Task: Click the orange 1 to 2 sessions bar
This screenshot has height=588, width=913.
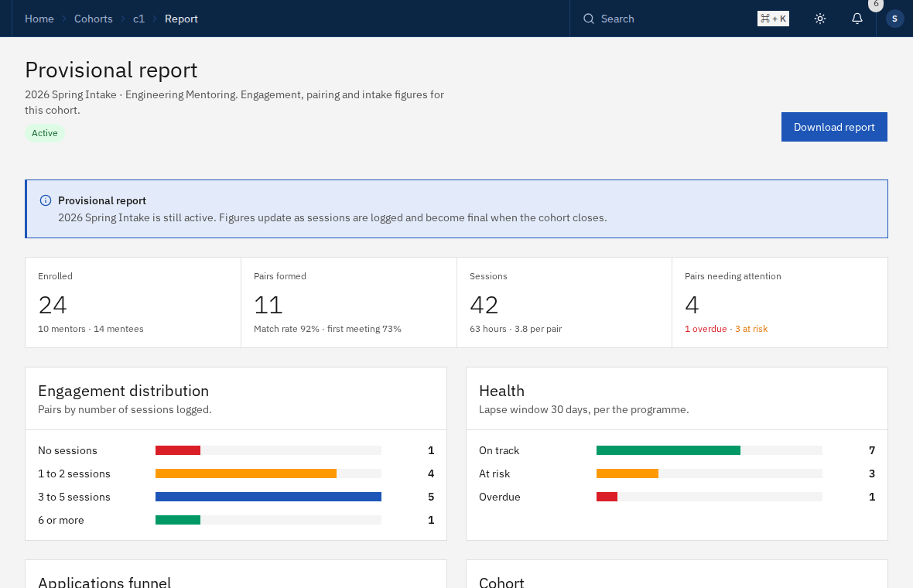Action: click(246, 473)
